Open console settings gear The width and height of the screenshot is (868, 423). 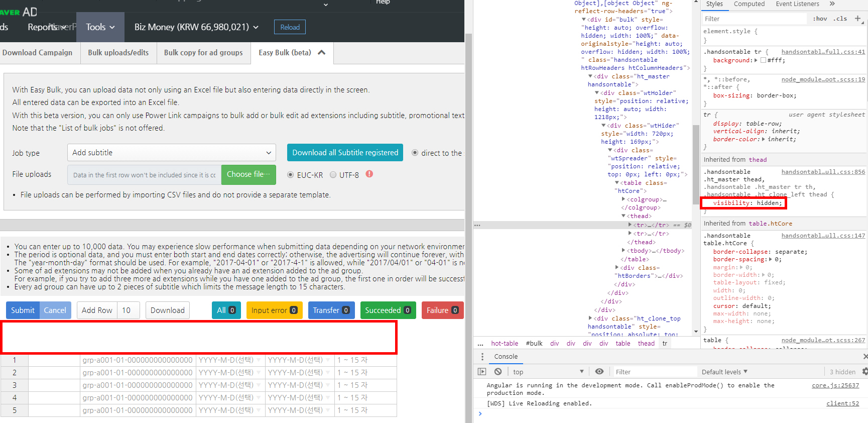tap(865, 372)
